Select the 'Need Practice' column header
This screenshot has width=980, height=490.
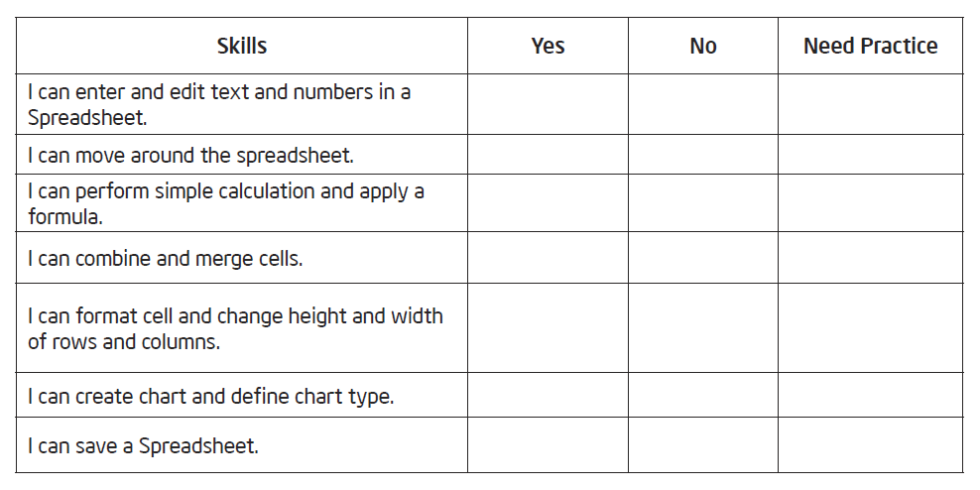coord(870,46)
